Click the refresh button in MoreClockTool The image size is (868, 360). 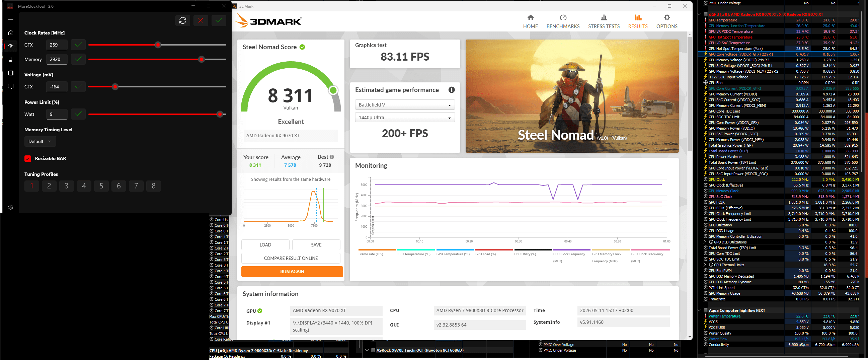click(183, 20)
